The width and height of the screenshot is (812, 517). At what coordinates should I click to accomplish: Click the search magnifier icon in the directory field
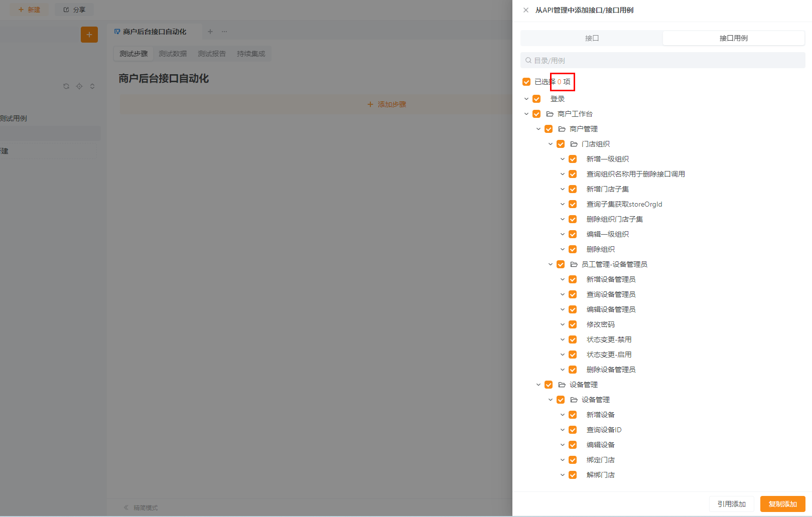coord(528,61)
